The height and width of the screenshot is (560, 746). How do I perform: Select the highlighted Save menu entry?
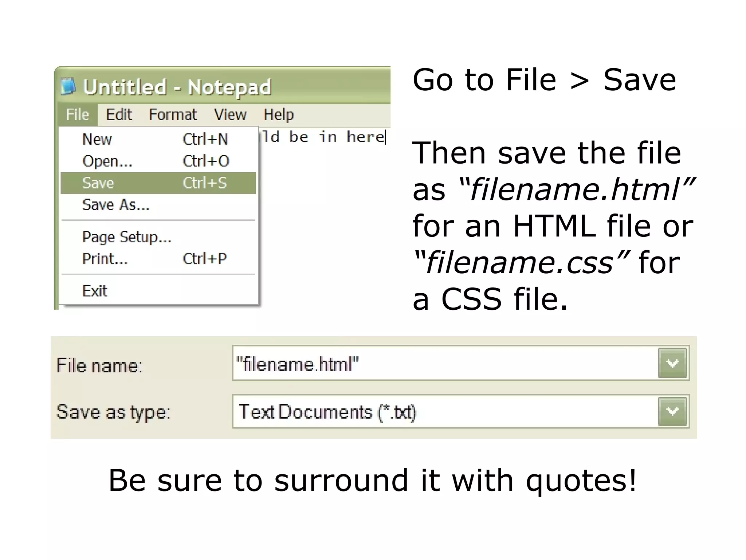coord(158,183)
